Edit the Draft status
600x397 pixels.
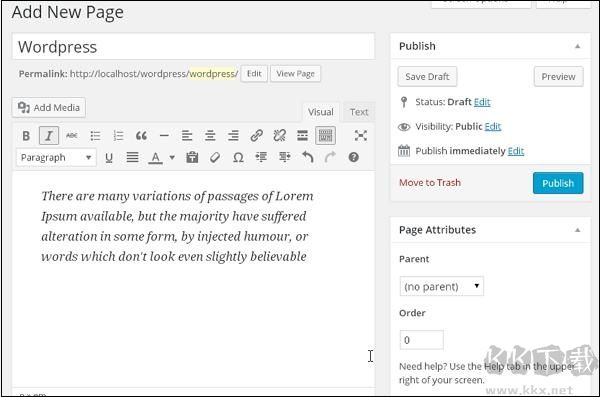(x=482, y=102)
